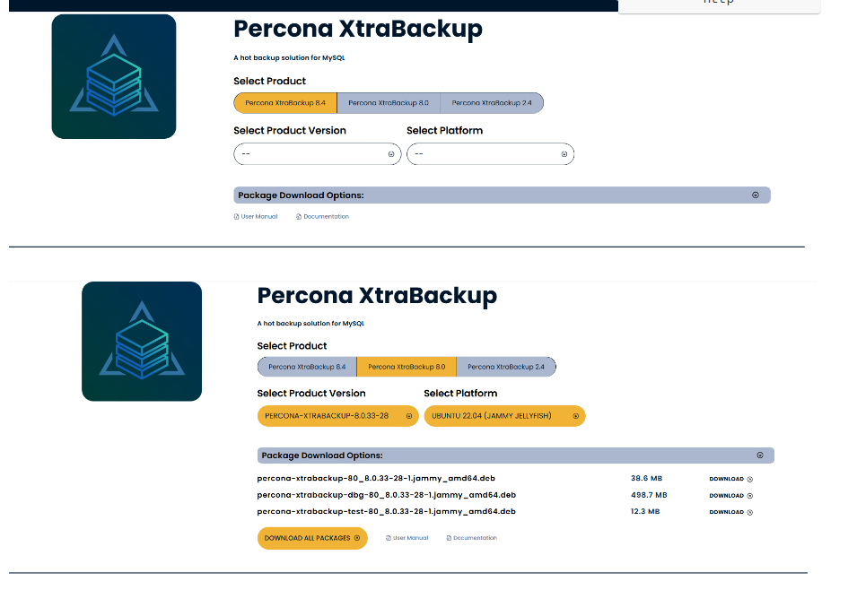
Task: Switch bottom section to Percona XtraBackup 8.4
Action: [x=309, y=366]
